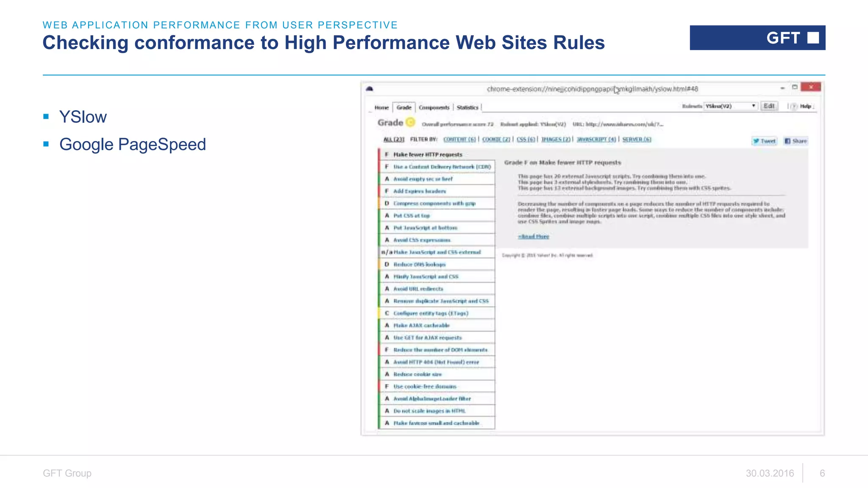Select 'Make fewer HTTP requests' rule

tap(437, 155)
